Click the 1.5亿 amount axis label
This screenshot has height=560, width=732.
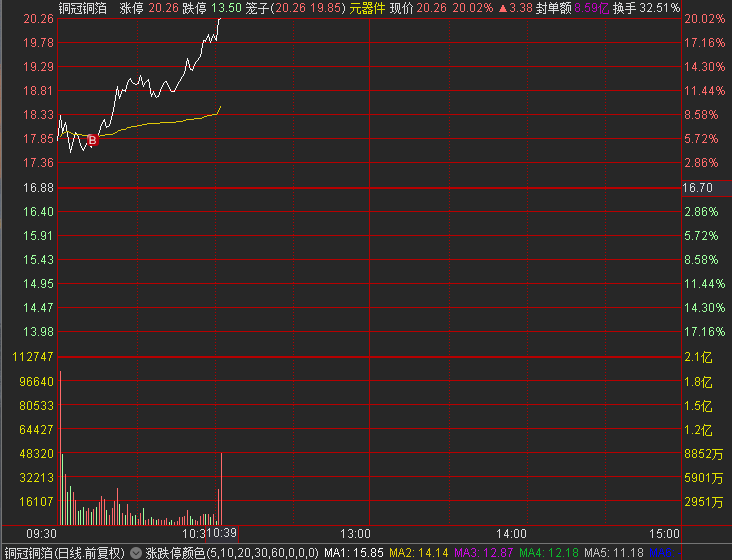(x=698, y=406)
